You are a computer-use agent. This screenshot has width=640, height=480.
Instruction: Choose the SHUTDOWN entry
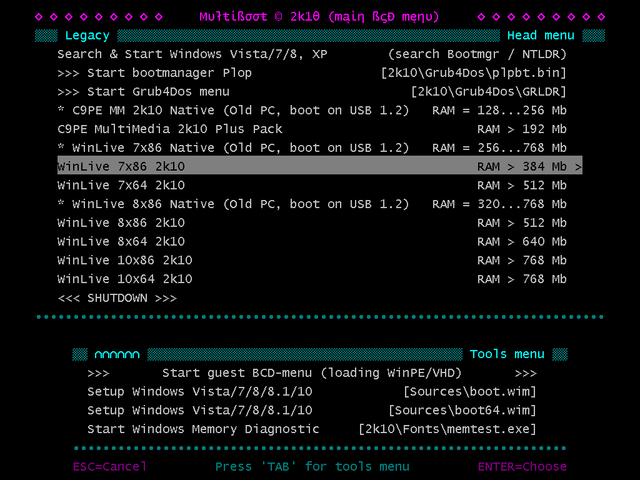click(x=117, y=298)
